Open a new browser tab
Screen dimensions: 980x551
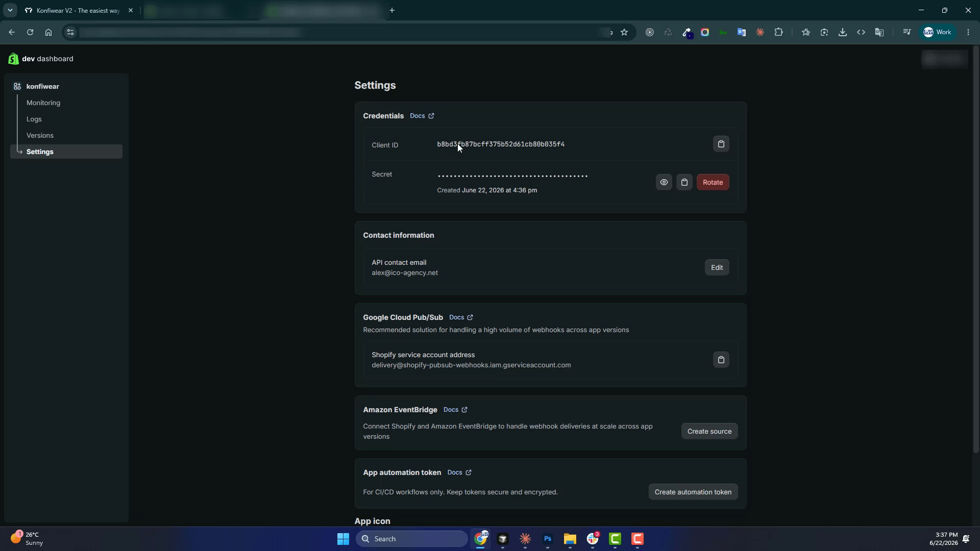coord(392,10)
